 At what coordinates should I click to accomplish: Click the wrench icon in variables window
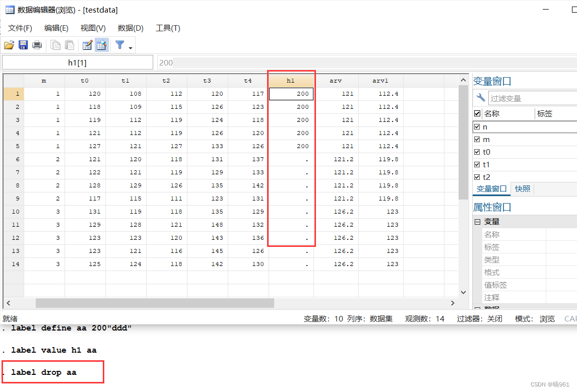coord(481,98)
